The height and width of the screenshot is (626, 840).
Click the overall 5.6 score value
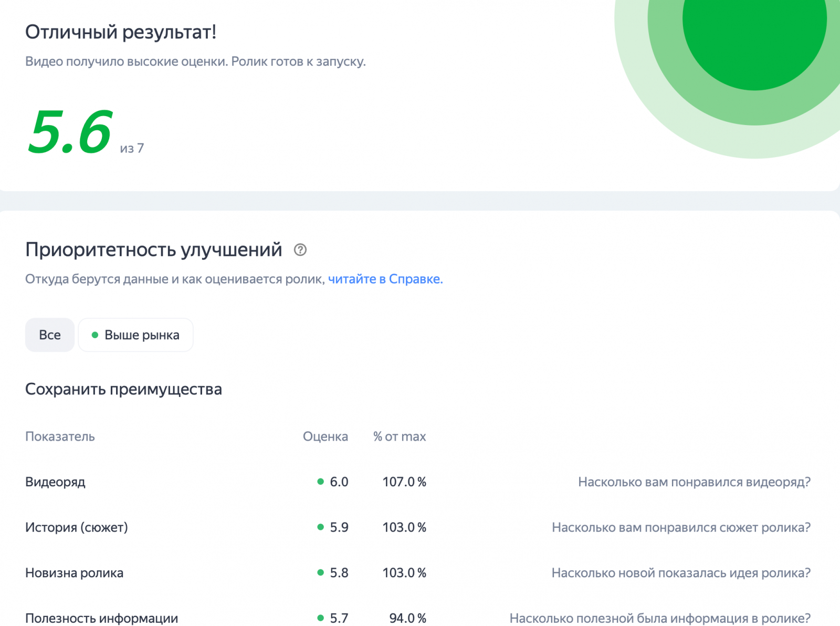tap(70, 132)
